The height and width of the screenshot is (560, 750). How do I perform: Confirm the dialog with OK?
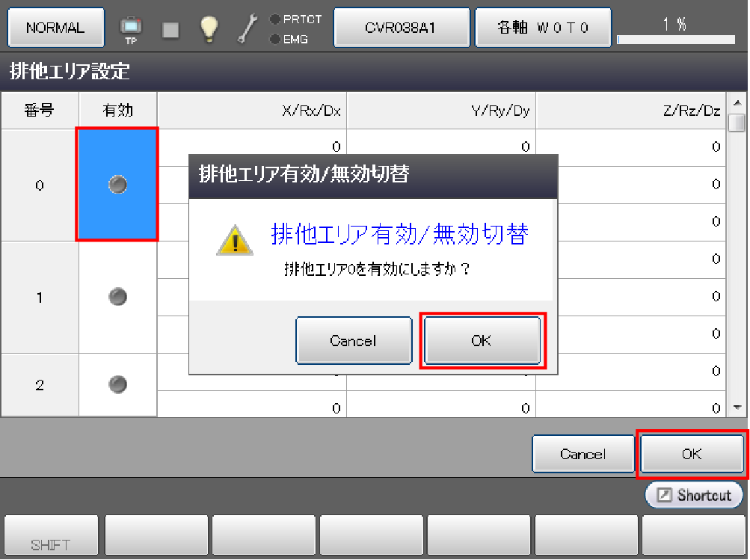[482, 340]
